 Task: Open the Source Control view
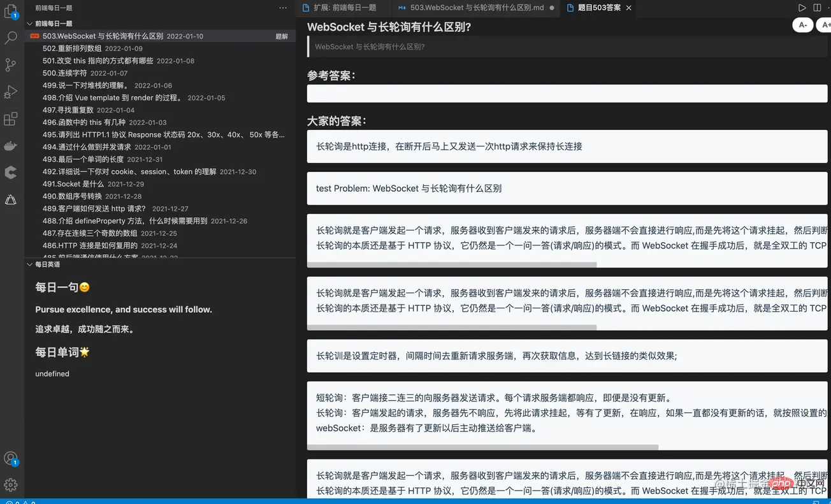click(x=11, y=64)
